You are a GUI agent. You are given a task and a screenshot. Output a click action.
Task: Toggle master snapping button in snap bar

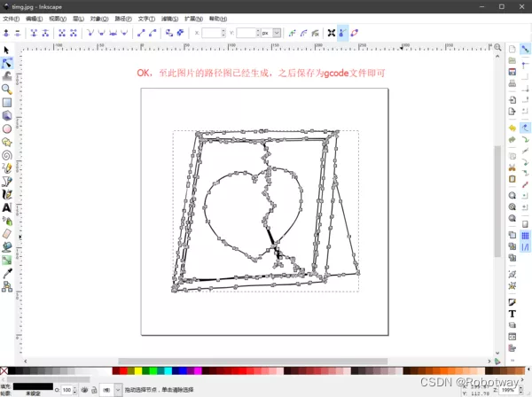tap(525, 49)
